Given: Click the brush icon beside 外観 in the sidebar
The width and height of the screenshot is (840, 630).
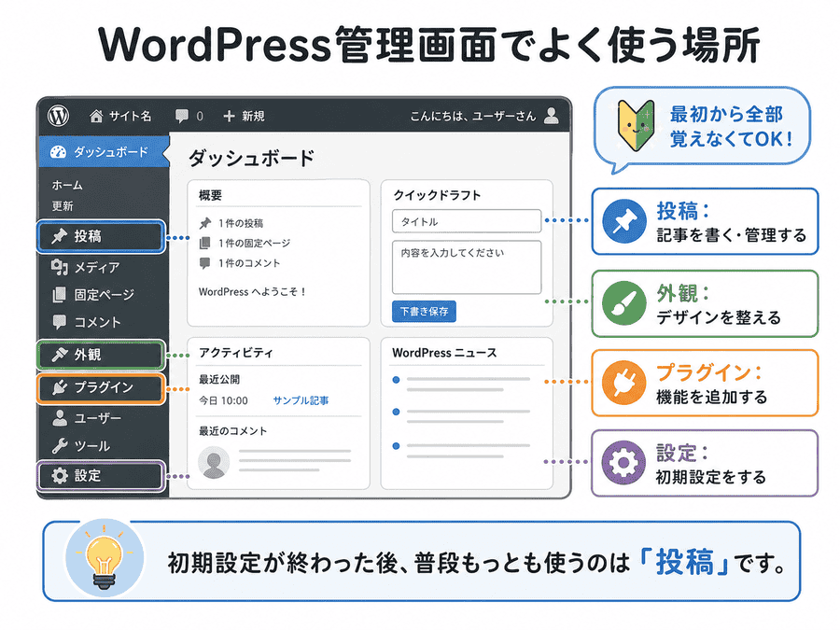Looking at the screenshot, I should (59, 354).
